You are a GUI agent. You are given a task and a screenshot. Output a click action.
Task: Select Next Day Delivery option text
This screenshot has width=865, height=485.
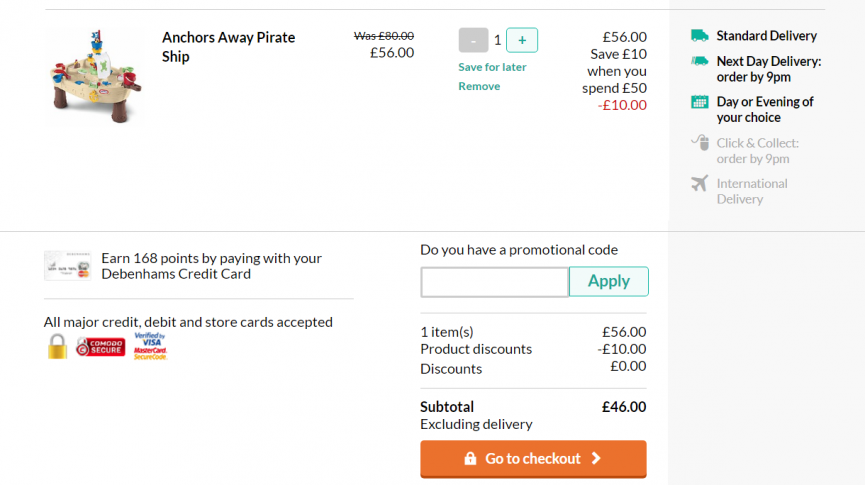[768, 69]
